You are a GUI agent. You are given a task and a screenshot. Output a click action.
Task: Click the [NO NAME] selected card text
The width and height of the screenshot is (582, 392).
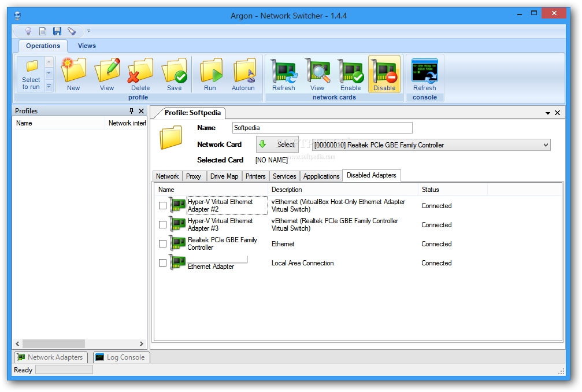click(x=271, y=160)
